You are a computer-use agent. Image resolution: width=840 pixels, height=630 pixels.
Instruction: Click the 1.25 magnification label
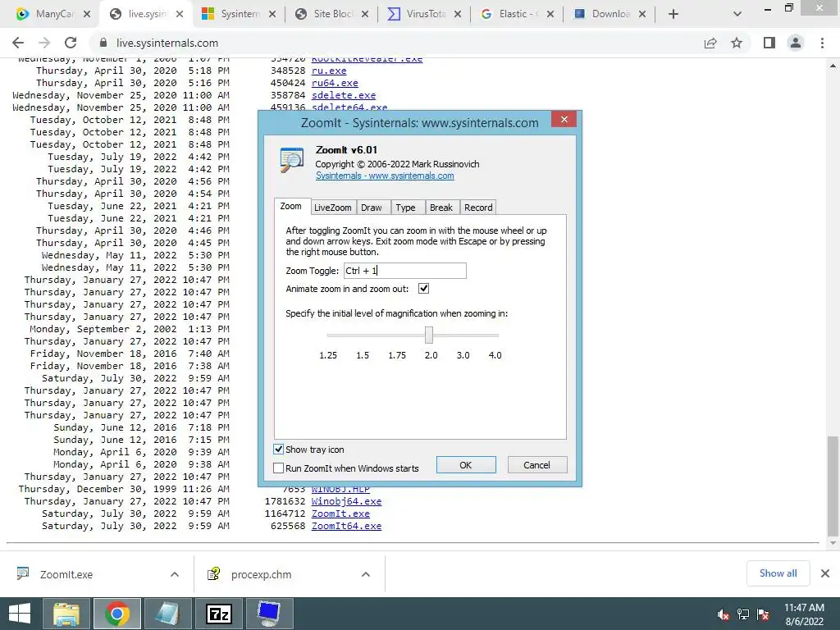[328, 355]
